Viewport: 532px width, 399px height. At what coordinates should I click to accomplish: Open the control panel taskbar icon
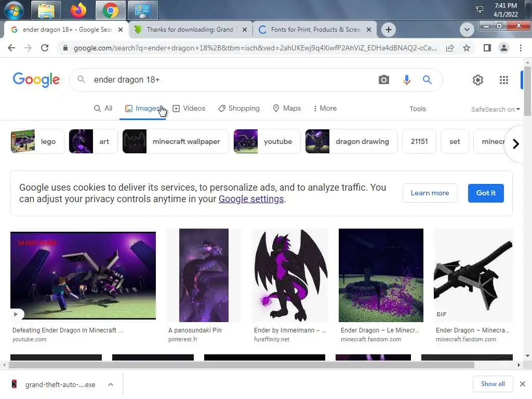click(143, 10)
